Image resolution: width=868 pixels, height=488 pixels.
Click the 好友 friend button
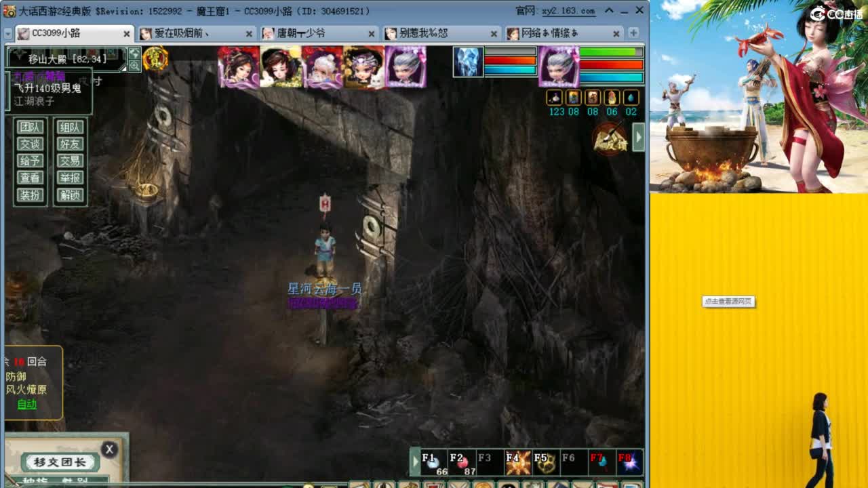[x=70, y=144]
